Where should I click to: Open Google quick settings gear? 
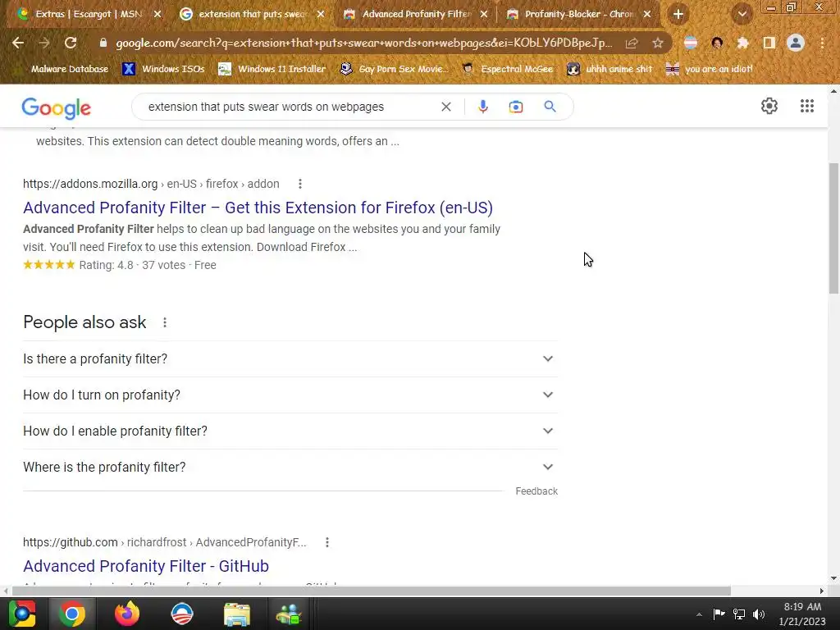click(x=769, y=106)
